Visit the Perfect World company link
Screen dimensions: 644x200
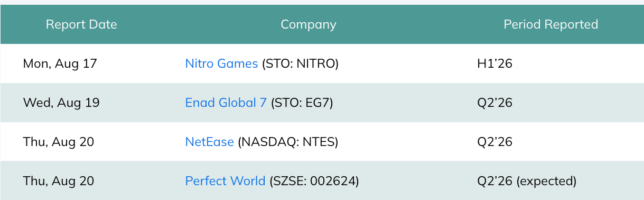coord(225,181)
